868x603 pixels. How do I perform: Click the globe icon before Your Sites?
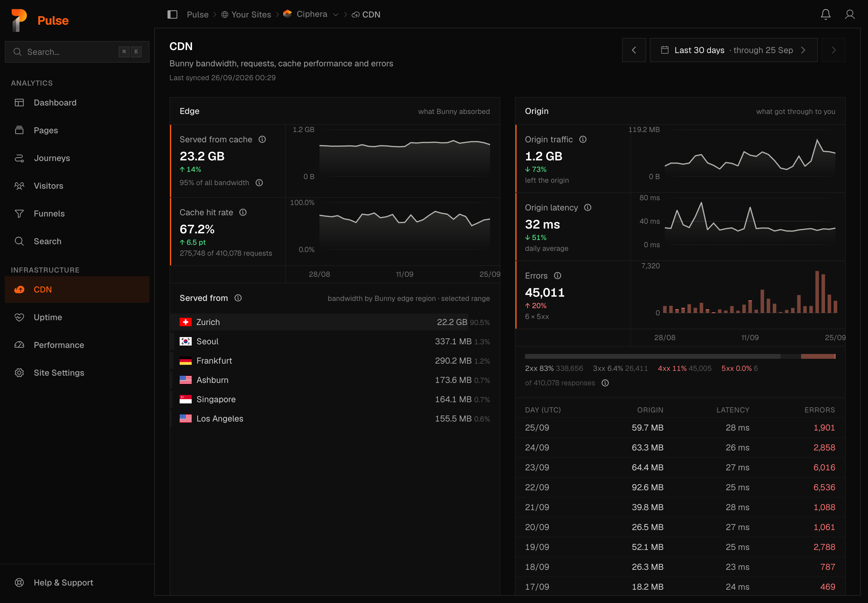[x=225, y=14]
